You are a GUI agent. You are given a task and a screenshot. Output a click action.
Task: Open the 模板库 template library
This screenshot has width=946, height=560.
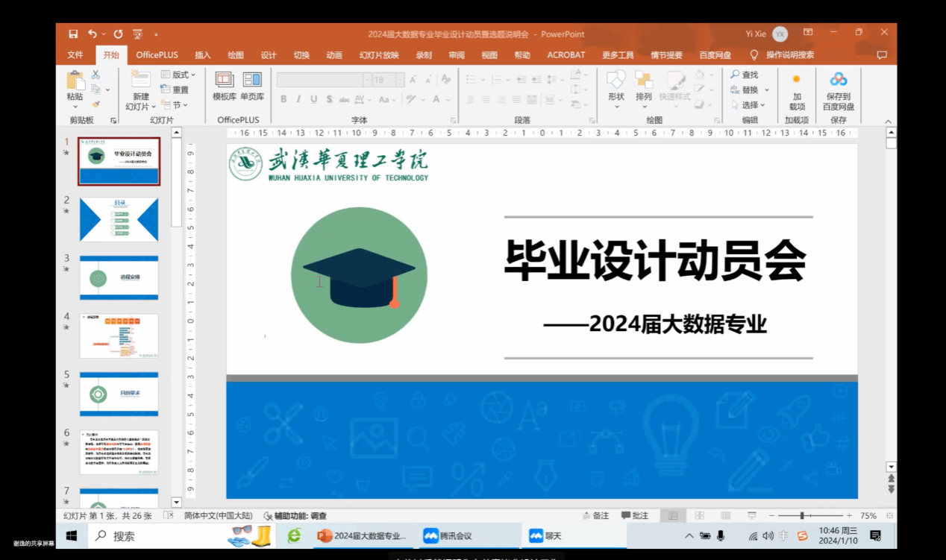[225, 81]
